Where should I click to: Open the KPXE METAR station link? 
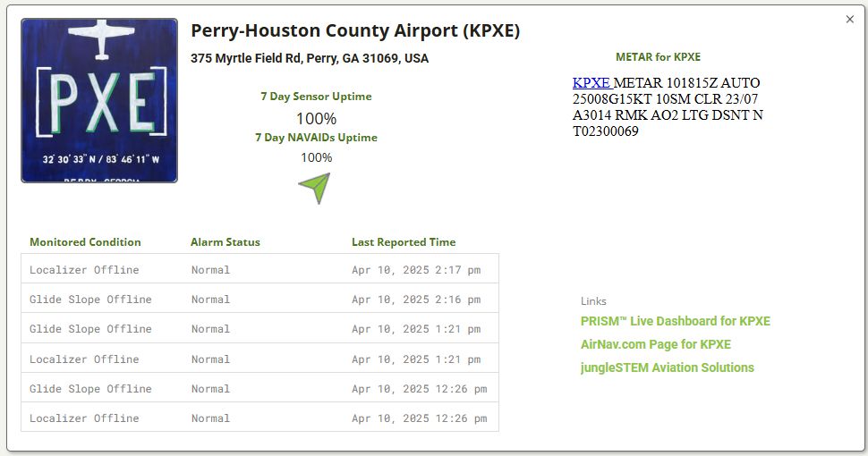pyautogui.click(x=591, y=83)
